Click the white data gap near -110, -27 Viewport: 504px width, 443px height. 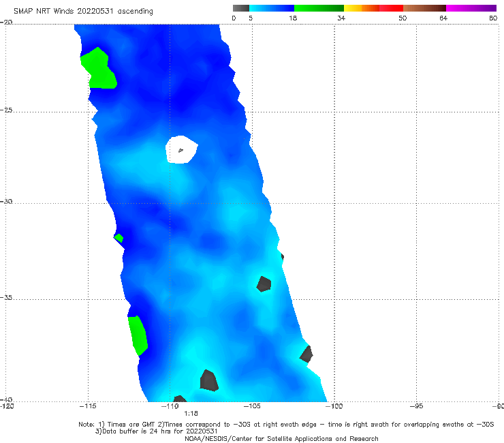click(181, 149)
